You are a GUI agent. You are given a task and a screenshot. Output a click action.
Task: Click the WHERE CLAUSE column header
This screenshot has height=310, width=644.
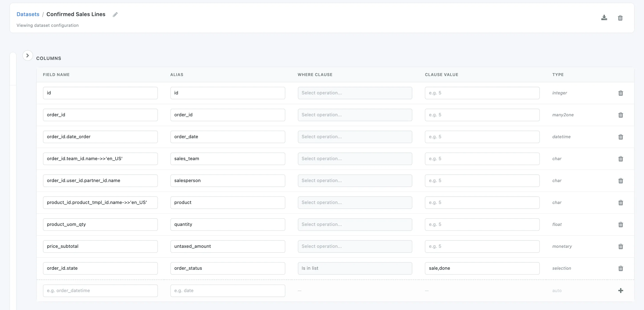pyautogui.click(x=315, y=75)
